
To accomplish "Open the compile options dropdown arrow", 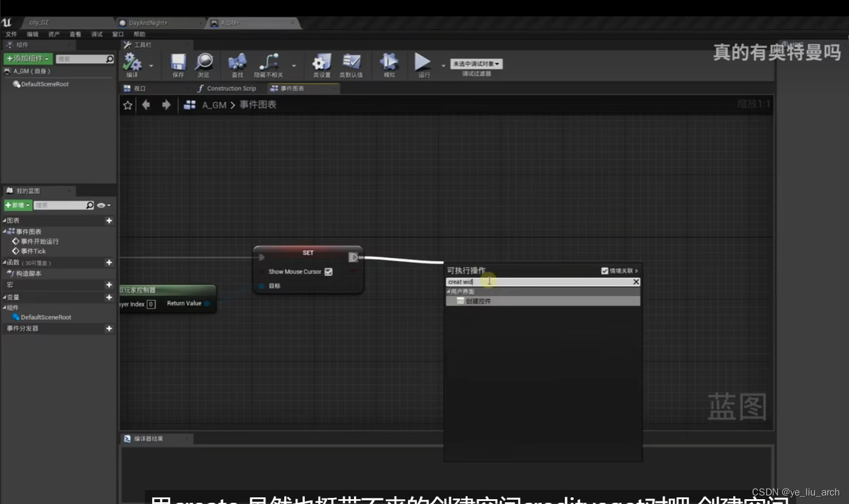I will click(x=151, y=65).
